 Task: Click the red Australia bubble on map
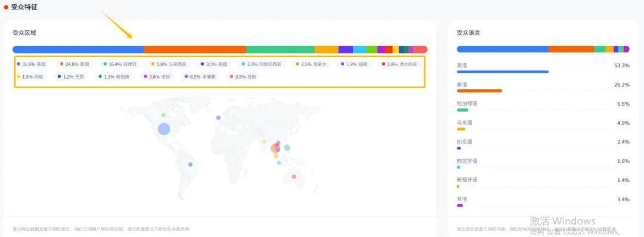coord(293,176)
